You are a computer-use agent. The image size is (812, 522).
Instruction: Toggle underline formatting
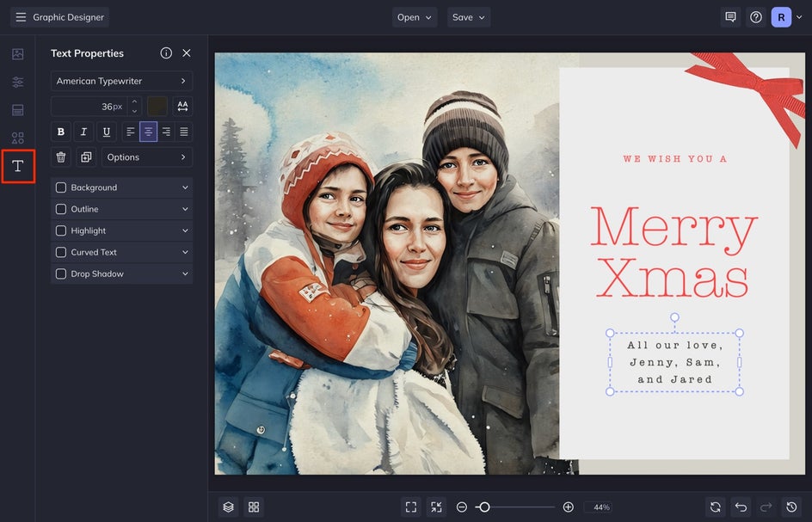(106, 132)
